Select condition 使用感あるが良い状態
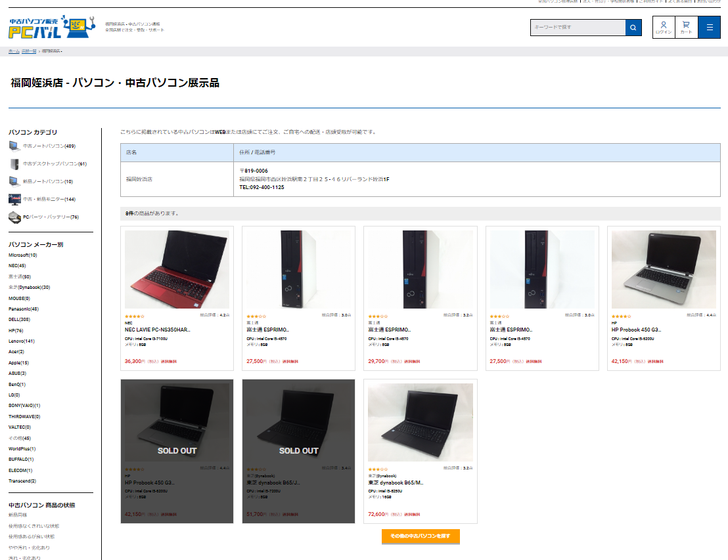 32,537
